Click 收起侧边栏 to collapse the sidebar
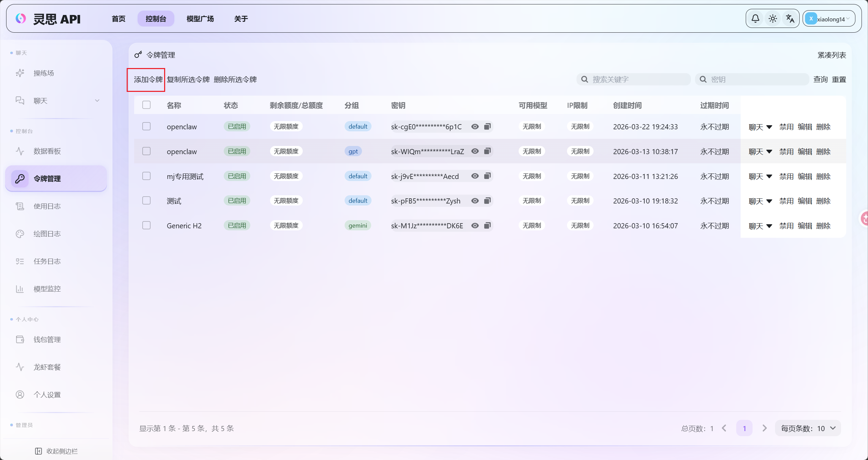Screen dimensions: 868x460 (x=57, y=451)
